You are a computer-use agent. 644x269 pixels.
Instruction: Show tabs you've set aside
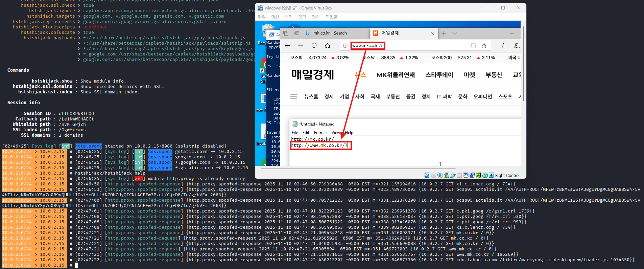[x=286, y=33]
